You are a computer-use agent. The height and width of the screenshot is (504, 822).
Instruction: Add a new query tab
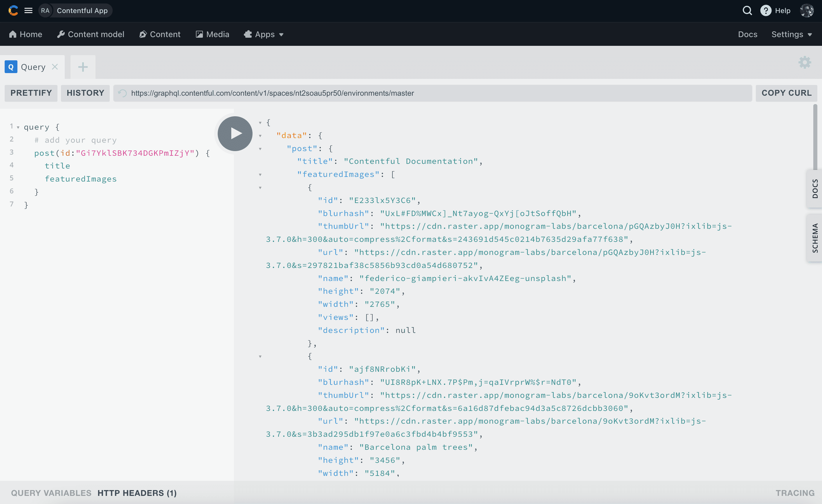(x=83, y=67)
